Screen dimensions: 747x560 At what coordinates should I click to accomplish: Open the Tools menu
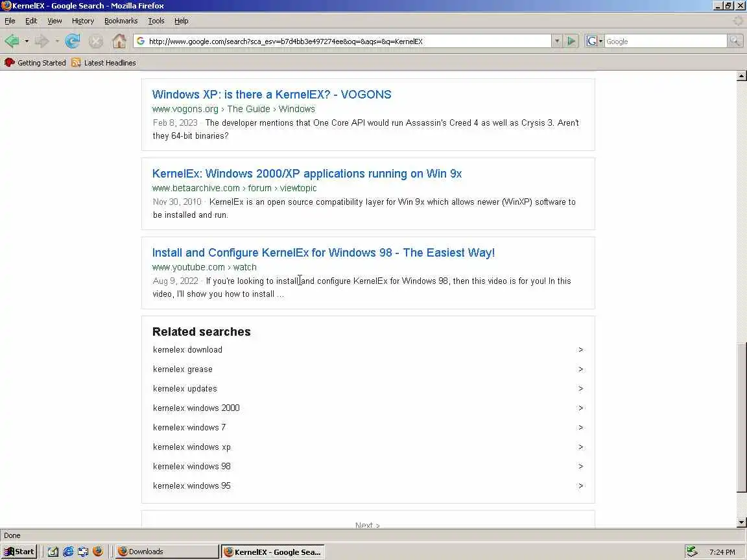[x=156, y=21]
